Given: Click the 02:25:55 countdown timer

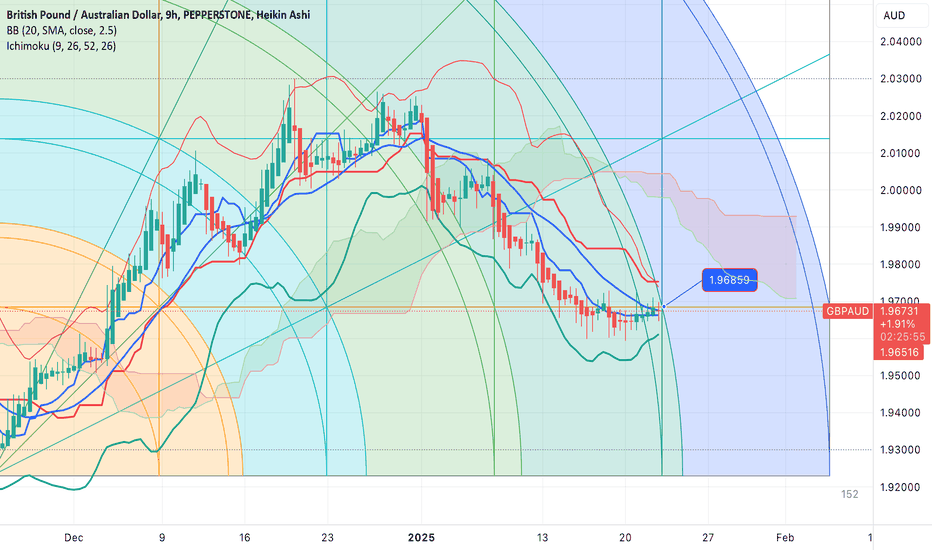Looking at the screenshot, I should (903, 337).
